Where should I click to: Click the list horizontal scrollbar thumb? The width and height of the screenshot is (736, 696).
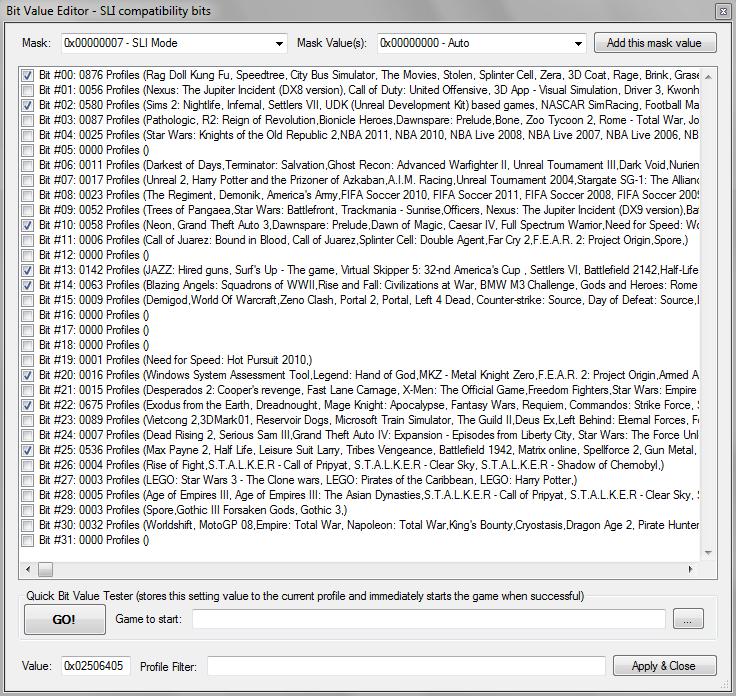point(46,570)
